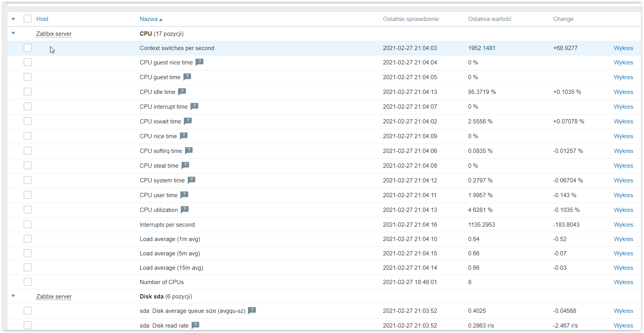Viewport: 644px width, 333px height.
Task: Check the sda Disk average queue size checkbox
Action: tap(28, 310)
